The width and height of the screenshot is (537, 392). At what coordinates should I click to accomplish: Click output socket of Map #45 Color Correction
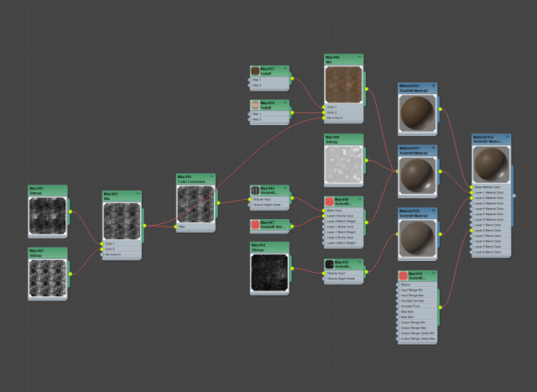click(x=218, y=203)
